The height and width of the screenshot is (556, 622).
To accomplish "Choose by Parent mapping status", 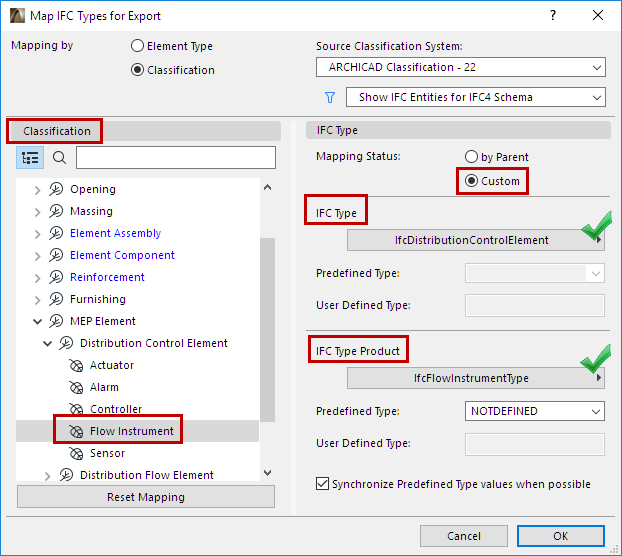I will tap(471, 157).
